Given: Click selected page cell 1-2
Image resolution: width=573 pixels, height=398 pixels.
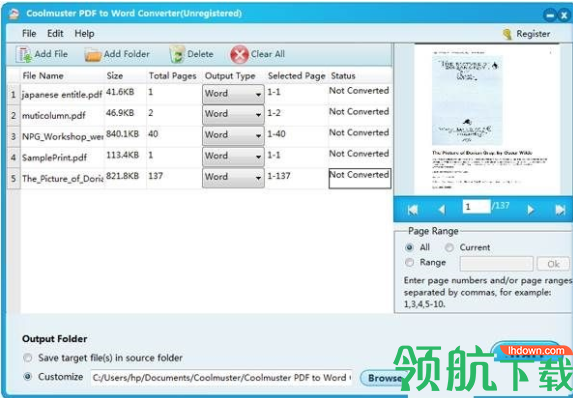Looking at the screenshot, I should tap(274, 113).
